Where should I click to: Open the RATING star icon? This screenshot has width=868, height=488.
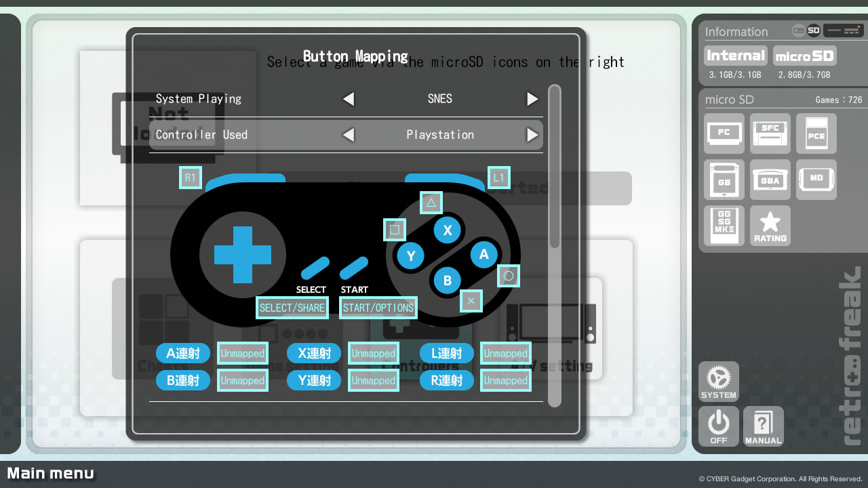click(x=770, y=226)
